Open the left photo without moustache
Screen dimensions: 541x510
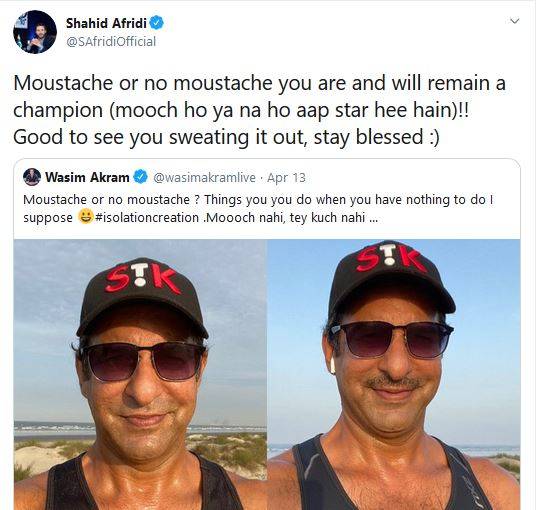point(140,374)
